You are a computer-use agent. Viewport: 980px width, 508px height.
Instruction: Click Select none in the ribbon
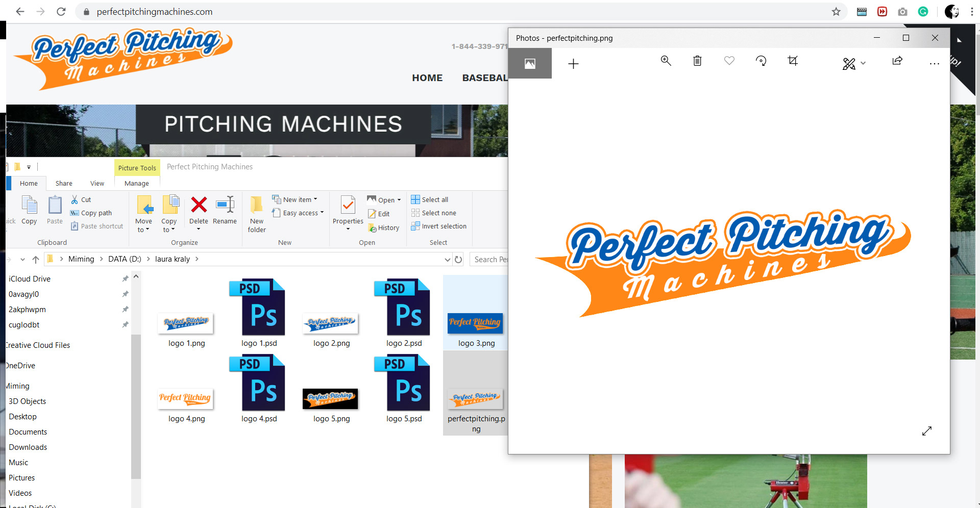click(x=434, y=213)
